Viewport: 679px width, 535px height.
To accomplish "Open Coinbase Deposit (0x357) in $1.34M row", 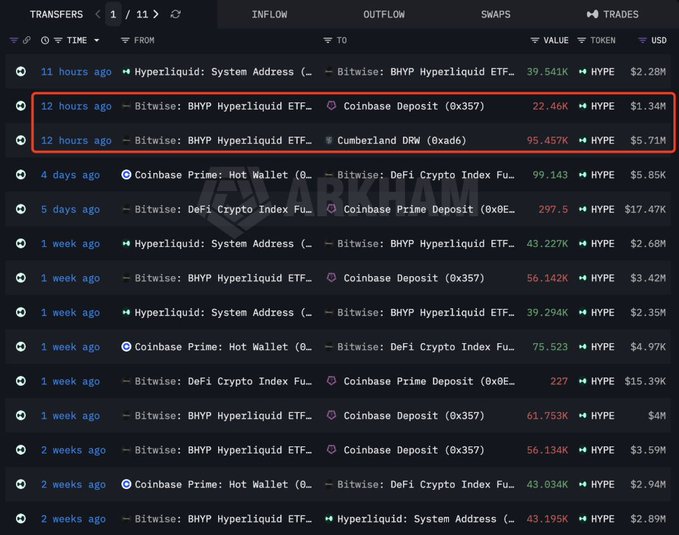I will [414, 106].
